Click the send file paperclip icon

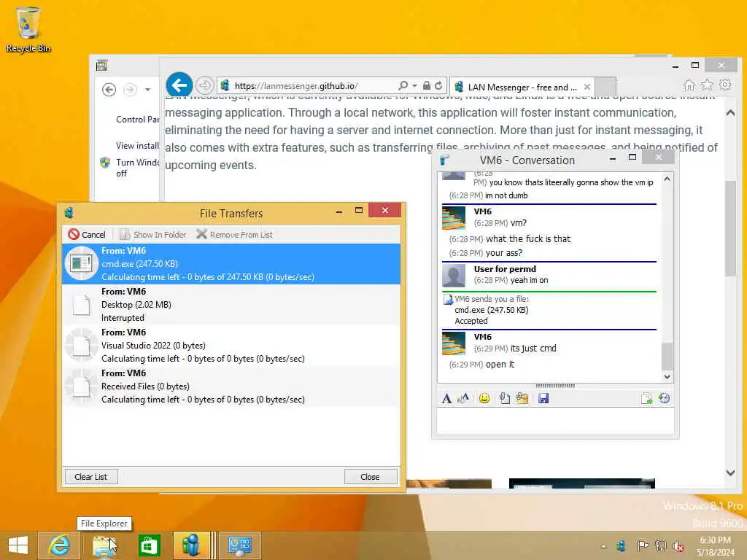(505, 398)
